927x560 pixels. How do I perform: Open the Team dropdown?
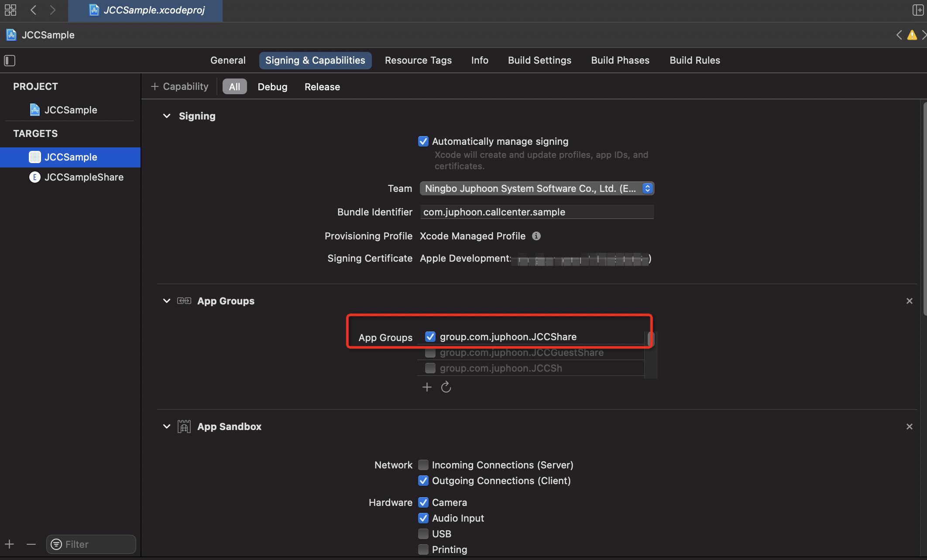537,188
